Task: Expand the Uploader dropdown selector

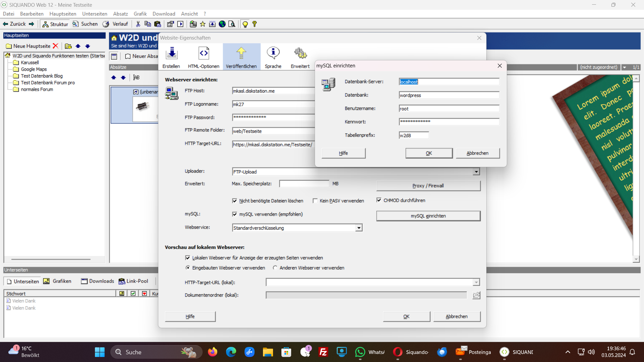Action: tap(476, 172)
